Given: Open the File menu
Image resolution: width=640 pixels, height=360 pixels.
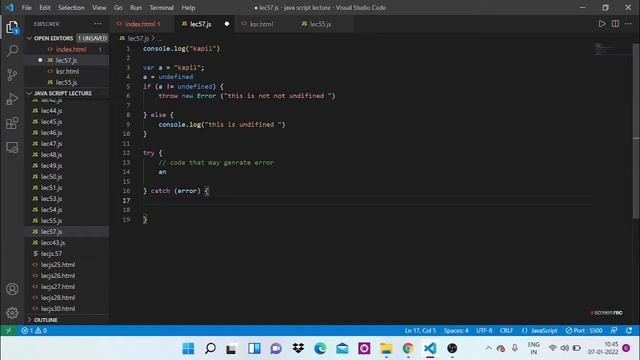Looking at the screenshot, I should 27,7.
